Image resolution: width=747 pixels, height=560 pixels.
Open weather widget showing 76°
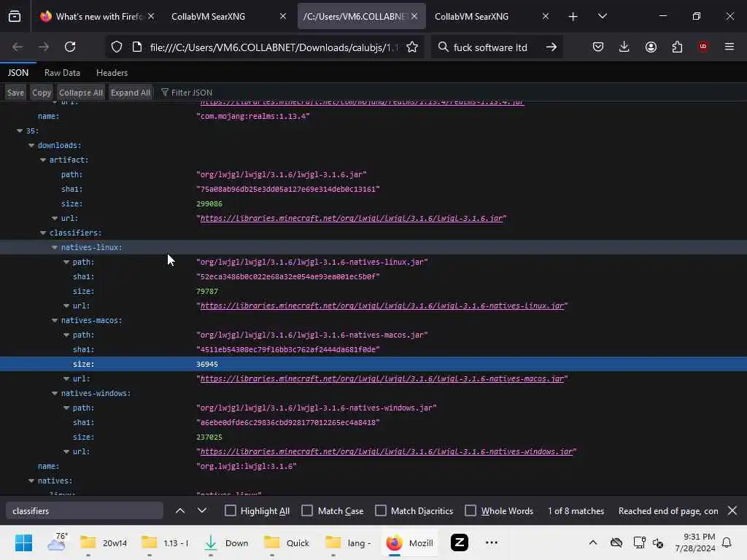pos(57,542)
